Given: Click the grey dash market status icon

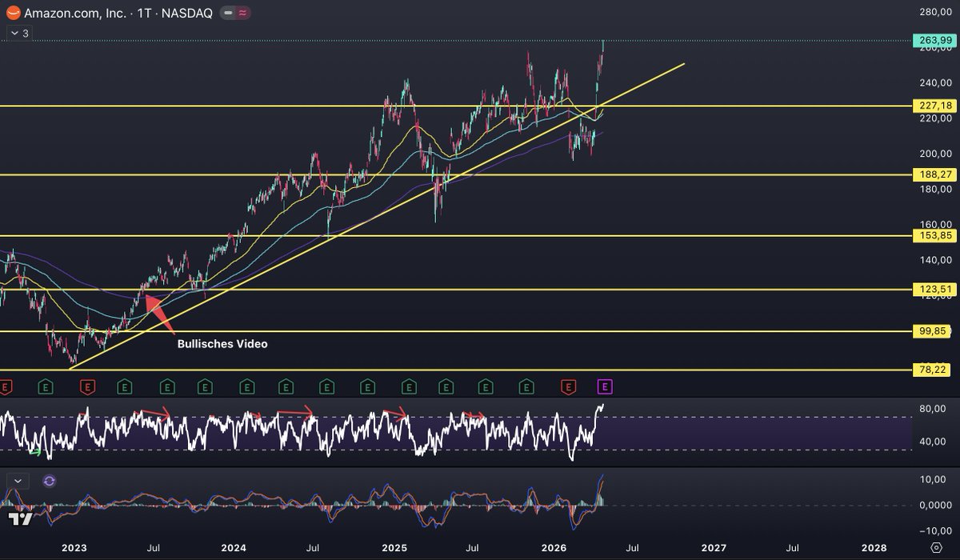Looking at the screenshot, I should (x=228, y=14).
